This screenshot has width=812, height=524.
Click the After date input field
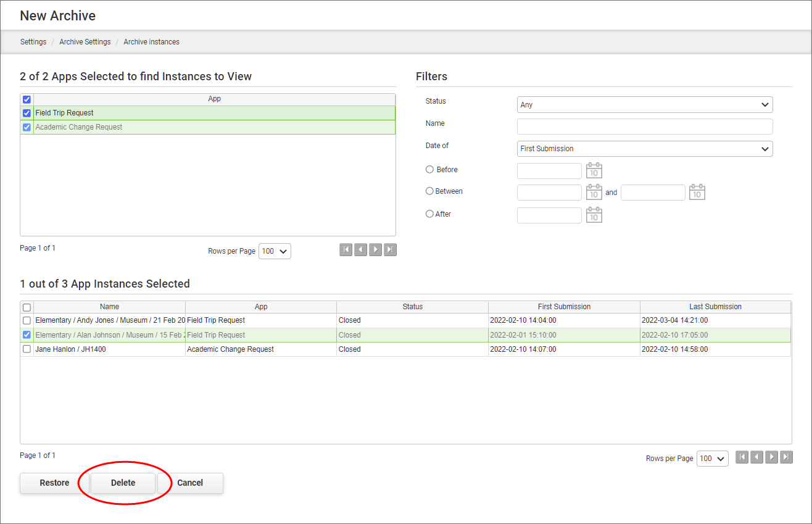pos(549,215)
